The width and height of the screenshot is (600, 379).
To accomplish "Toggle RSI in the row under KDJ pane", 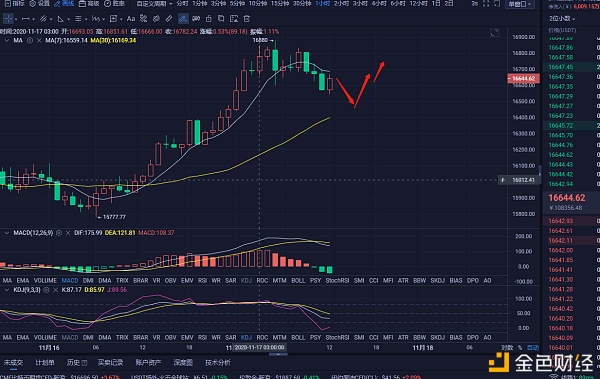I will click(x=202, y=338).
